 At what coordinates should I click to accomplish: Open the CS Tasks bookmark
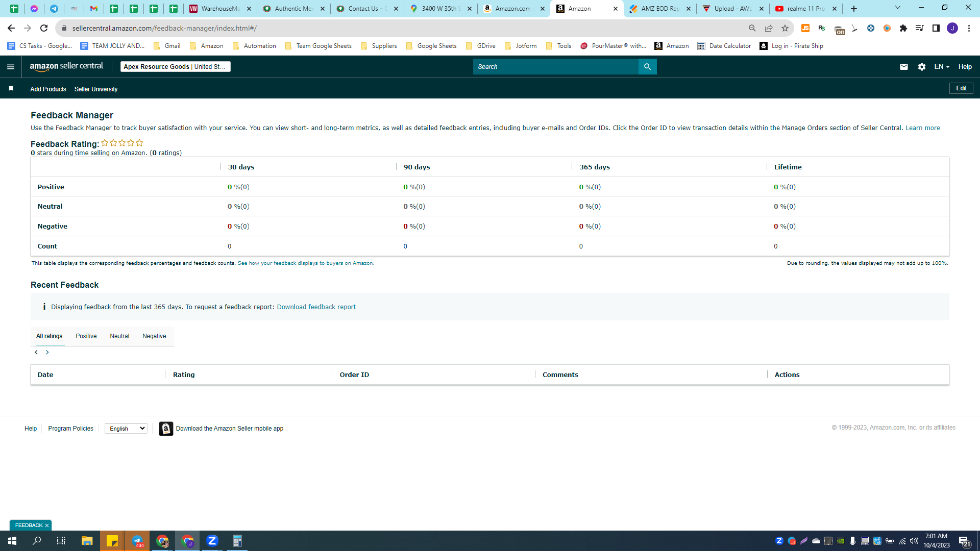[x=40, y=46]
